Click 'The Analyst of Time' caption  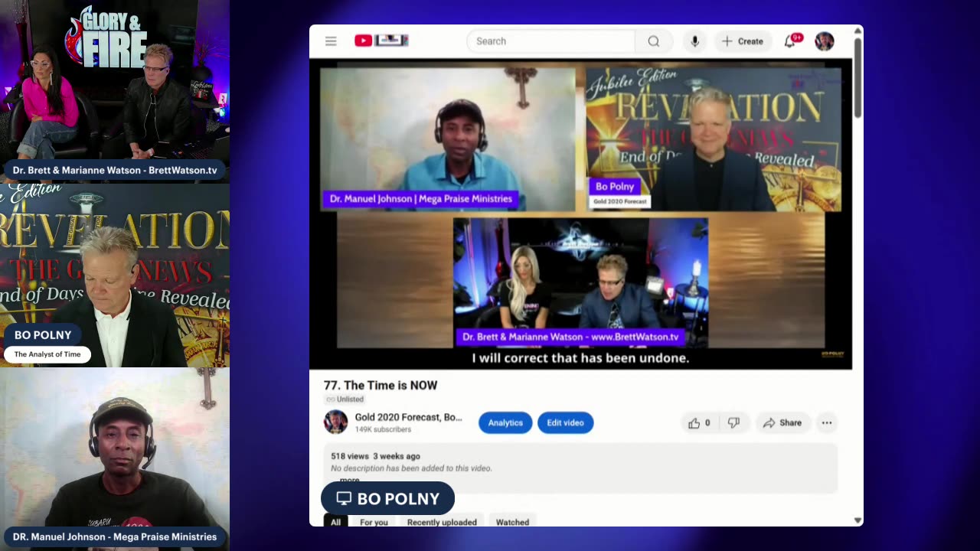tap(47, 354)
